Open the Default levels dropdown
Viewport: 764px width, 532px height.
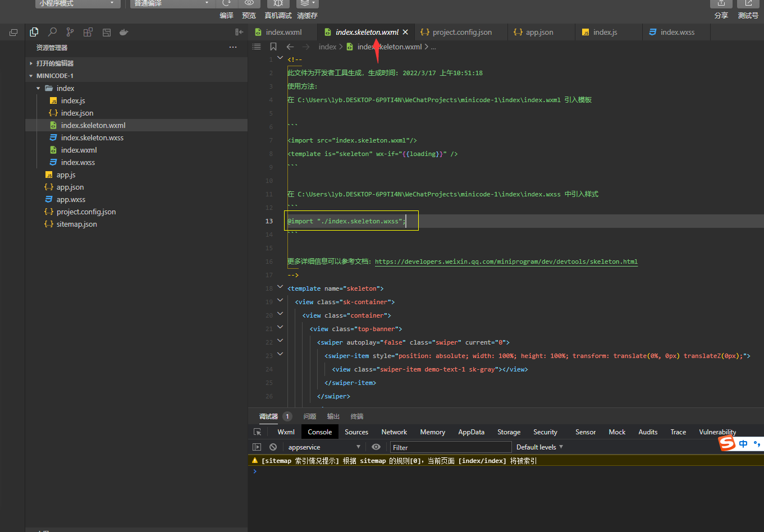pos(539,447)
